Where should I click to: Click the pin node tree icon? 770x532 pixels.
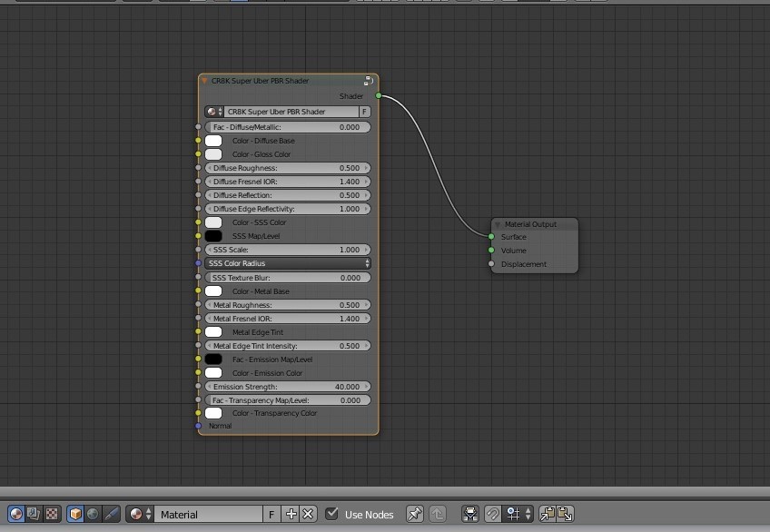[x=416, y=514]
